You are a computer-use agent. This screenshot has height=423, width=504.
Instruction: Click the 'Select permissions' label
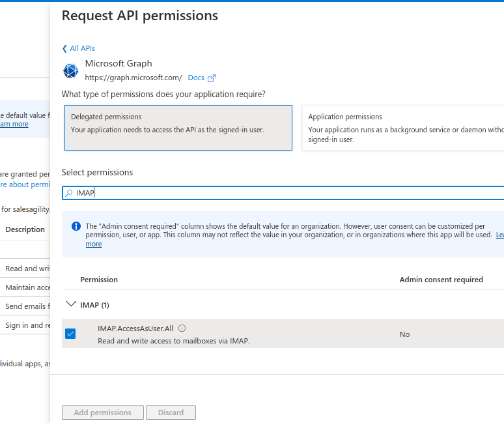[x=97, y=173]
